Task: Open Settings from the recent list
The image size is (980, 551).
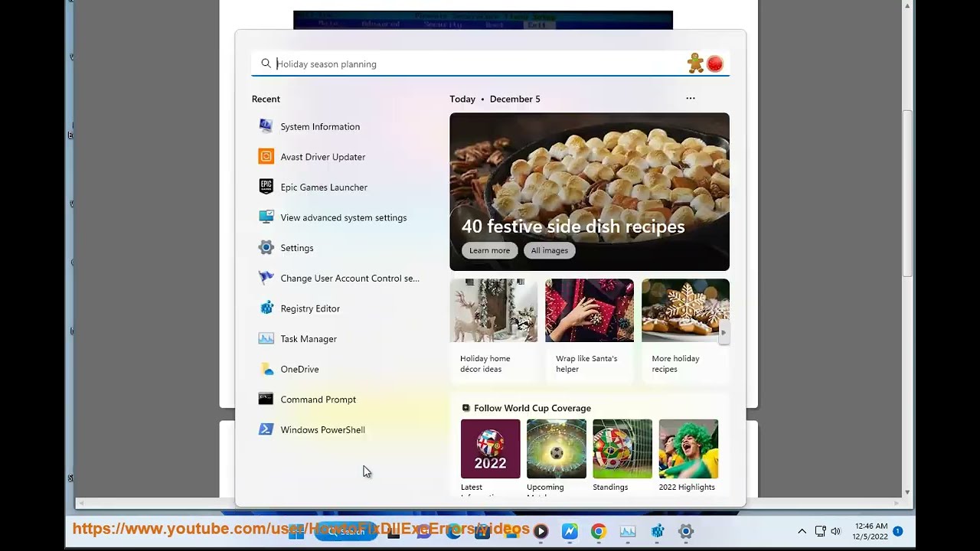Action: (x=297, y=248)
